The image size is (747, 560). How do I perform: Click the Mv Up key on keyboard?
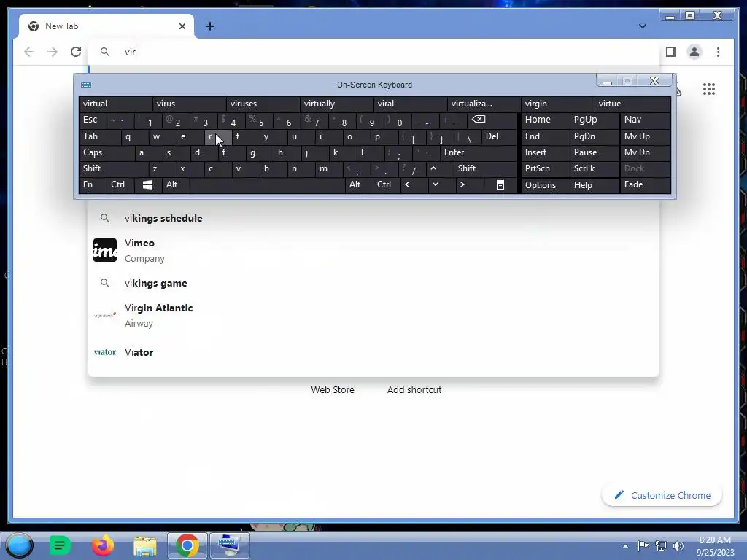tap(646, 136)
